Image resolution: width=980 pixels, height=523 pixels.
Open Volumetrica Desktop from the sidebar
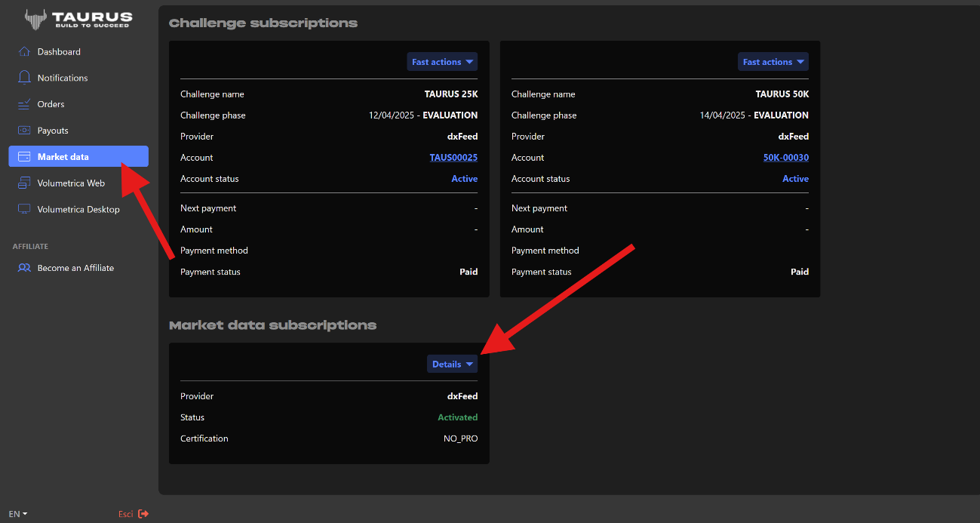(x=78, y=209)
